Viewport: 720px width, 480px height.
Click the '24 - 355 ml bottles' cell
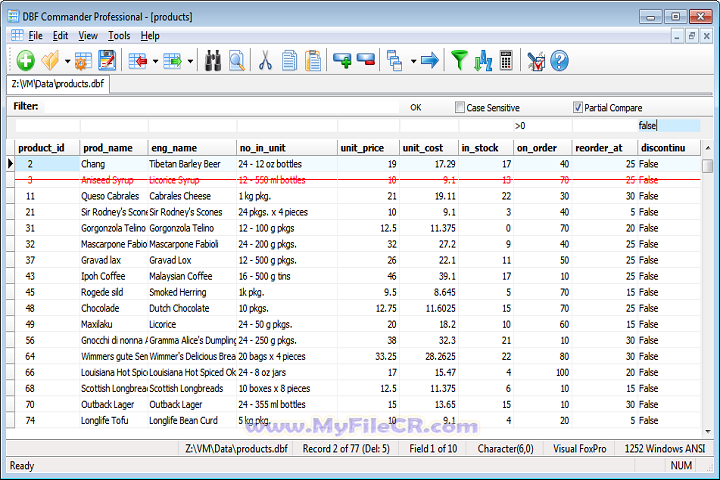[x=287, y=404]
